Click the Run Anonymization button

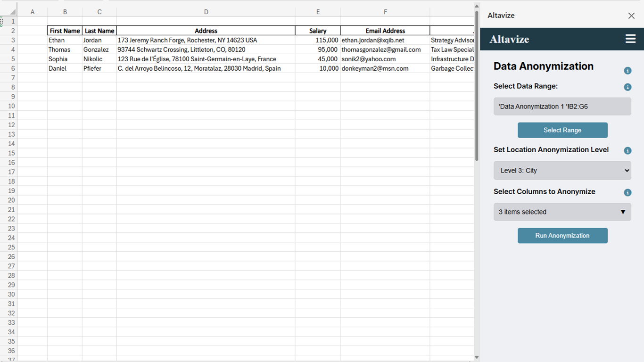(x=562, y=236)
